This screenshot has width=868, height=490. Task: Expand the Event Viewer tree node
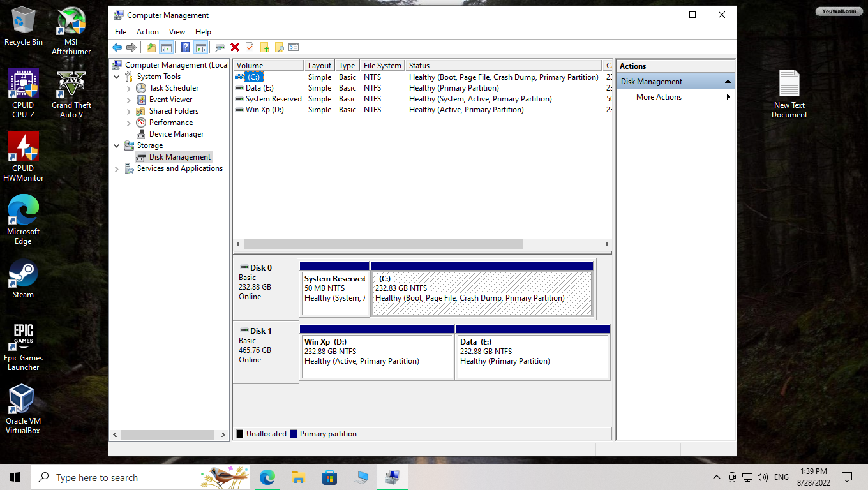(129, 100)
